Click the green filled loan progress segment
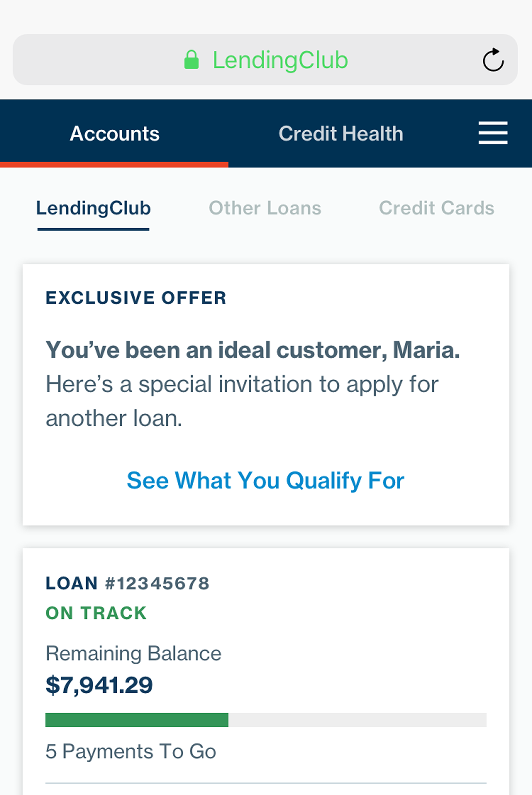The height and width of the screenshot is (795, 532). click(x=137, y=720)
